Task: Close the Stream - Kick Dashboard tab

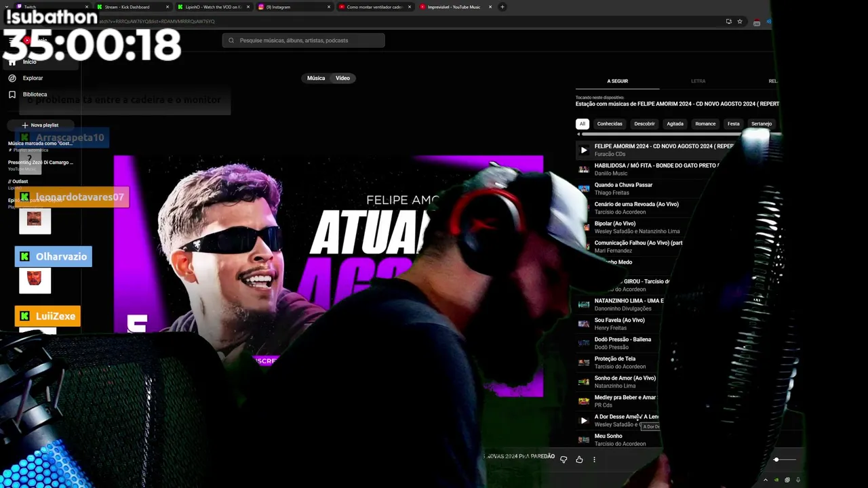Action: pyautogui.click(x=167, y=7)
